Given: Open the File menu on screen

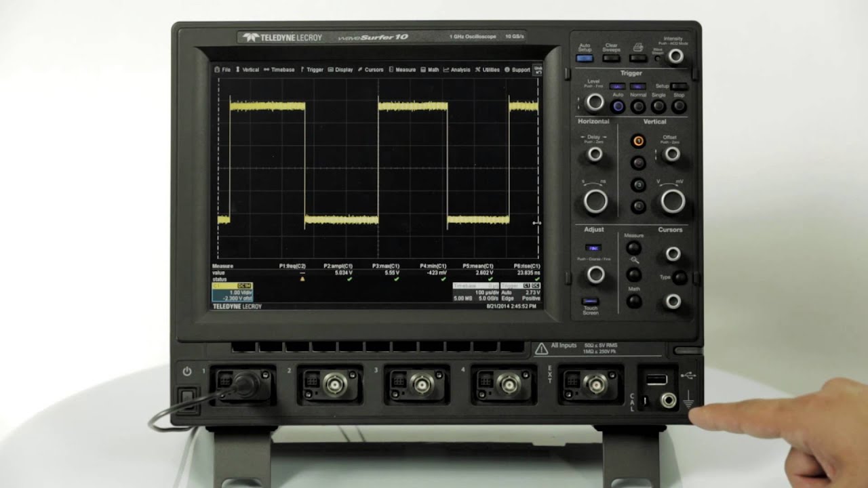Looking at the screenshot, I should tap(222, 70).
